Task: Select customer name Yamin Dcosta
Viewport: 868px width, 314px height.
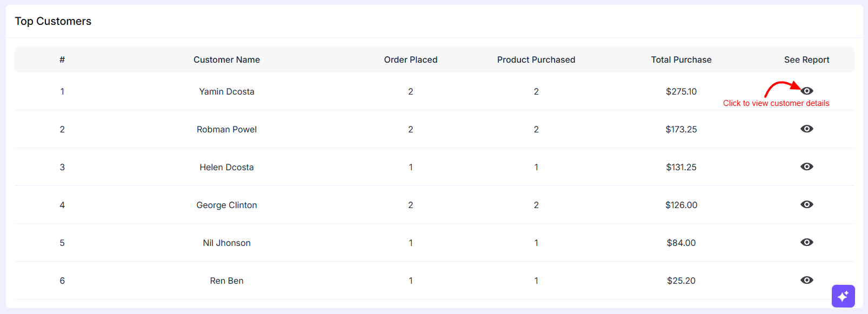Action: [x=226, y=91]
